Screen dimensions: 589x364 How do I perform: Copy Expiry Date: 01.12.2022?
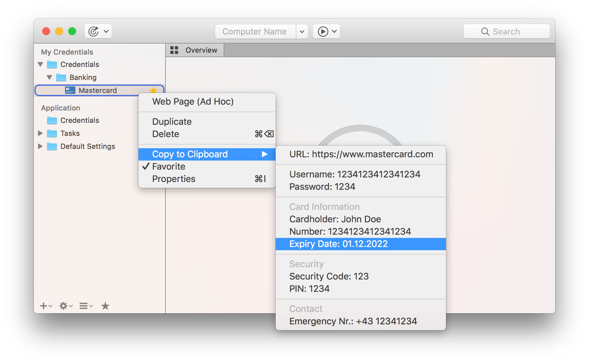point(361,244)
